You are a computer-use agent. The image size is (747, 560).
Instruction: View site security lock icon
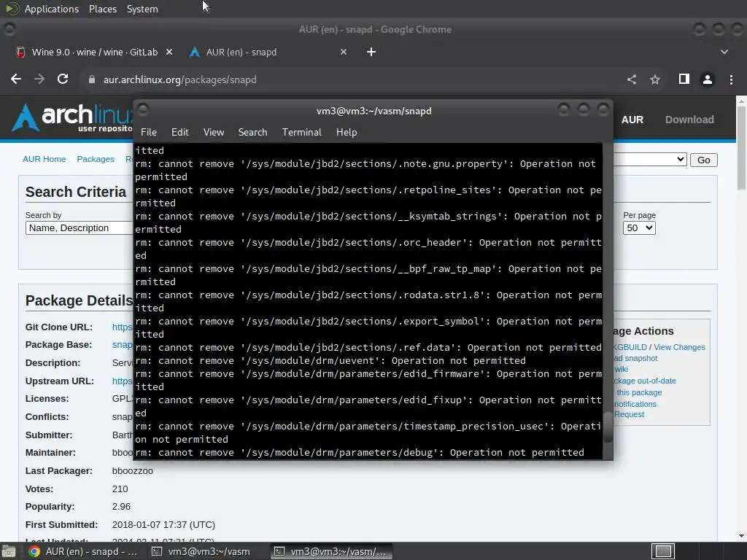coord(91,79)
